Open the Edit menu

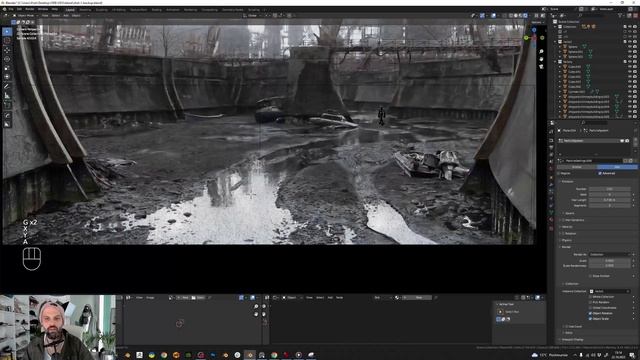coord(19,9)
